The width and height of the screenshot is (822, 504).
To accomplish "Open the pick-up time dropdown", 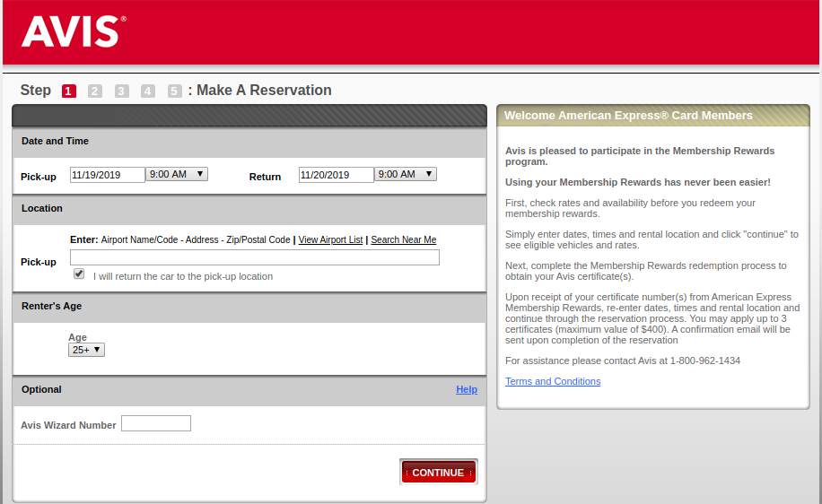I will [177, 174].
